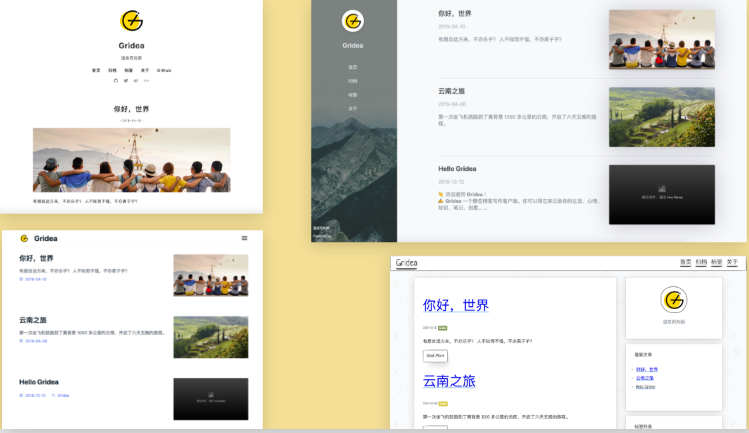The height and width of the screenshot is (433, 749).
Task: Open large blue 云南之旅 heading bottom-right
Action: [449, 381]
